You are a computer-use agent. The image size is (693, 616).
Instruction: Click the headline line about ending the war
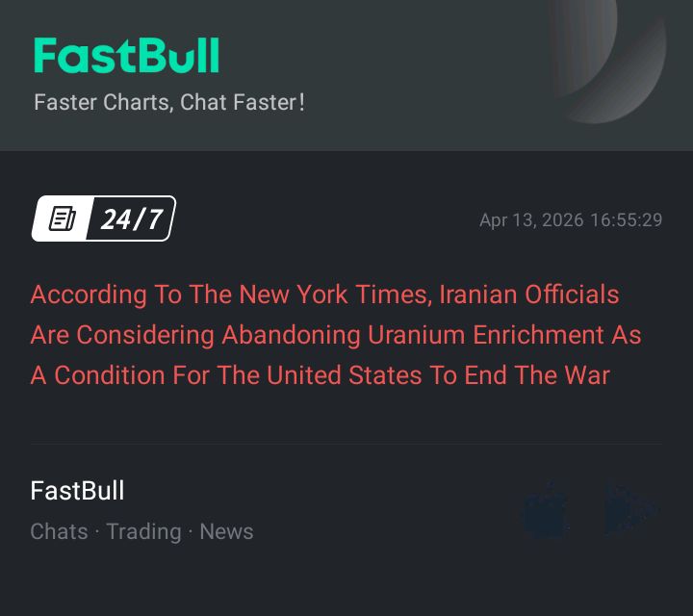[x=320, y=375]
